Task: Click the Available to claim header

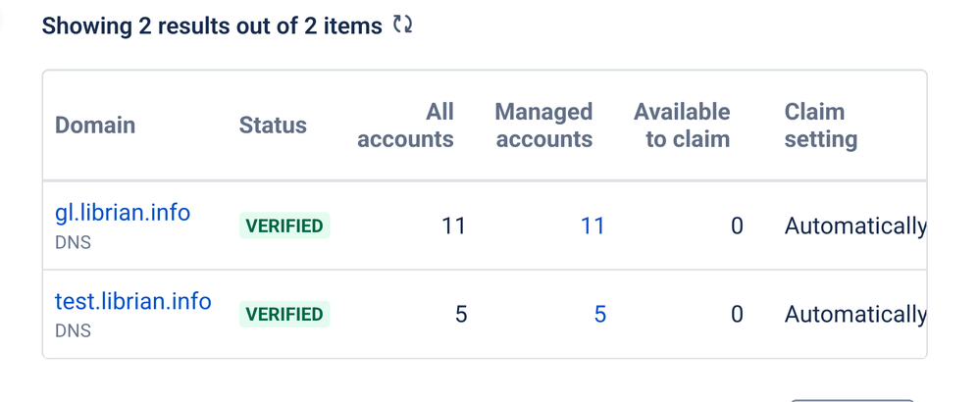Action: (x=682, y=125)
